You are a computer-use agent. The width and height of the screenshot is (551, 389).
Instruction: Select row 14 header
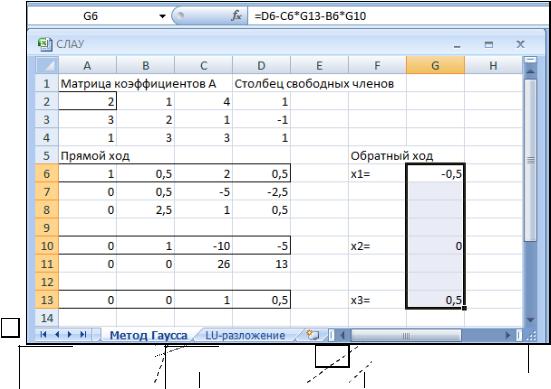[x=47, y=318]
